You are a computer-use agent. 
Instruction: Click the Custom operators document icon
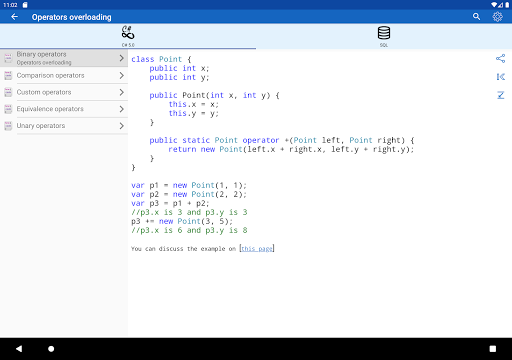(x=8, y=92)
